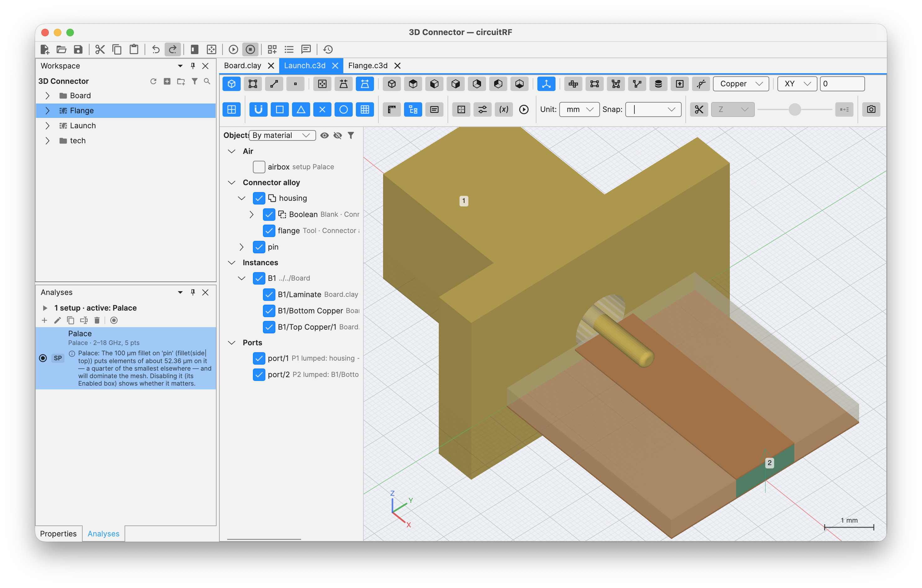Select the body selection cube tool
922x588 pixels.
pyautogui.click(x=232, y=84)
